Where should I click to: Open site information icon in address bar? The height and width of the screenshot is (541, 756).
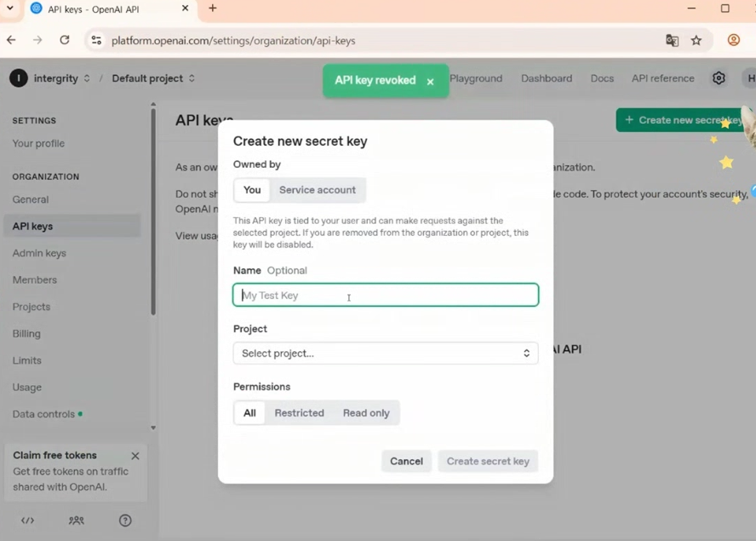tap(96, 41)
